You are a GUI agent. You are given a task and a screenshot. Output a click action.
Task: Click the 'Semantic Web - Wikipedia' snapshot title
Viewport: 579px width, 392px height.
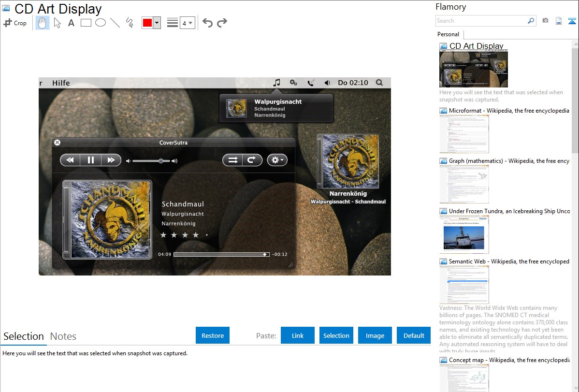[509, 261]
